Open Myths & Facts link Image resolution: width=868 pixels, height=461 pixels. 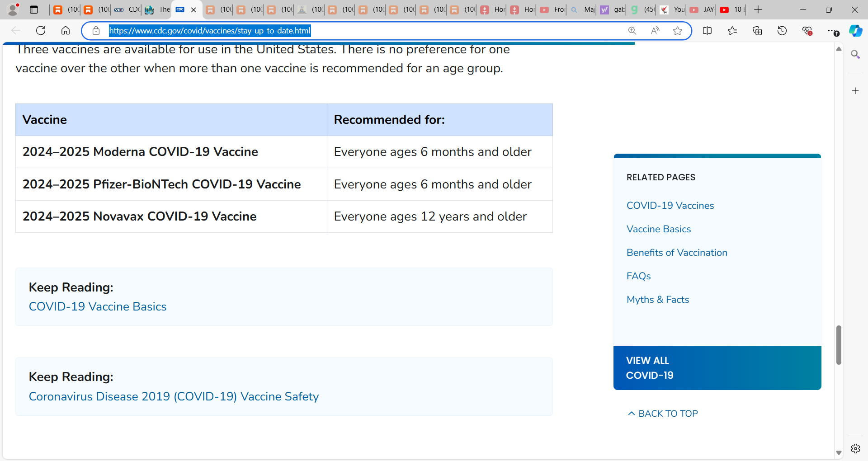[x=658, y=300]
